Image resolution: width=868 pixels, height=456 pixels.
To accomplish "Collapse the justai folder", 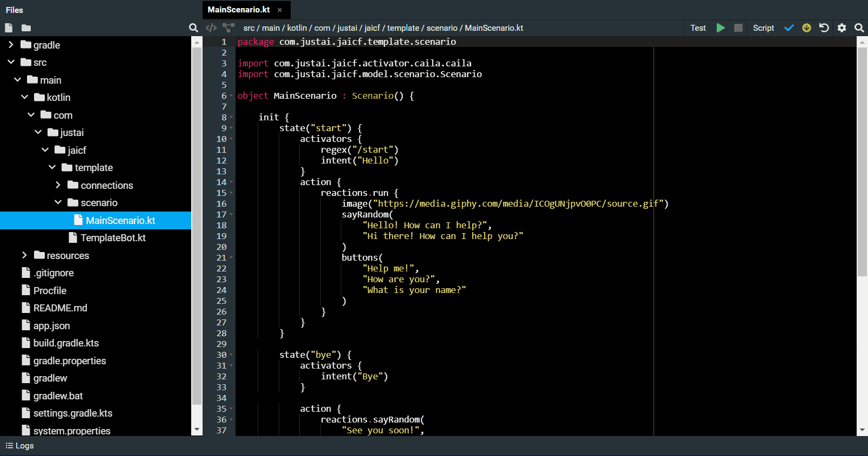I will [38, 132].
